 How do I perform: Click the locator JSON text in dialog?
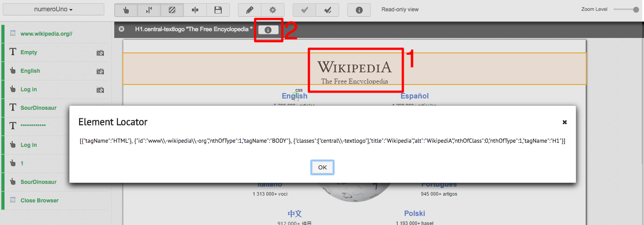coord(322,141)
